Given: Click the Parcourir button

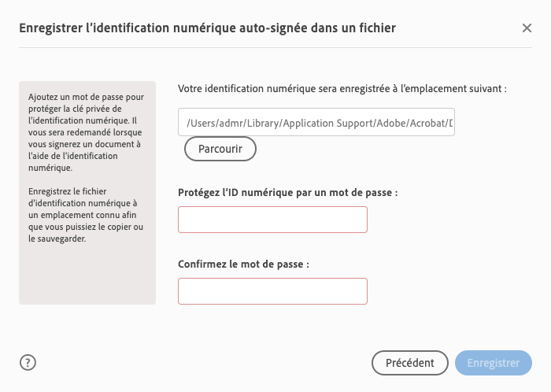Looking at the screenshot, I should click(x=220, y=148).
